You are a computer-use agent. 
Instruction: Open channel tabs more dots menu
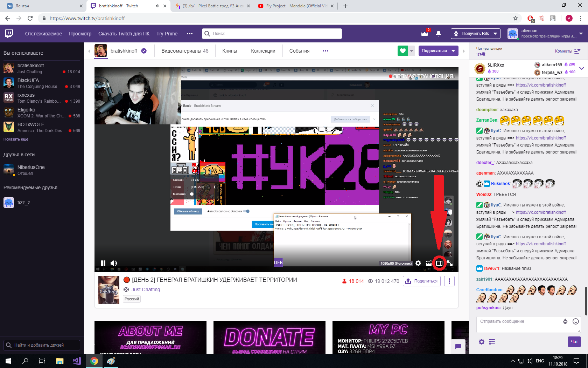(x=325, y=51)
